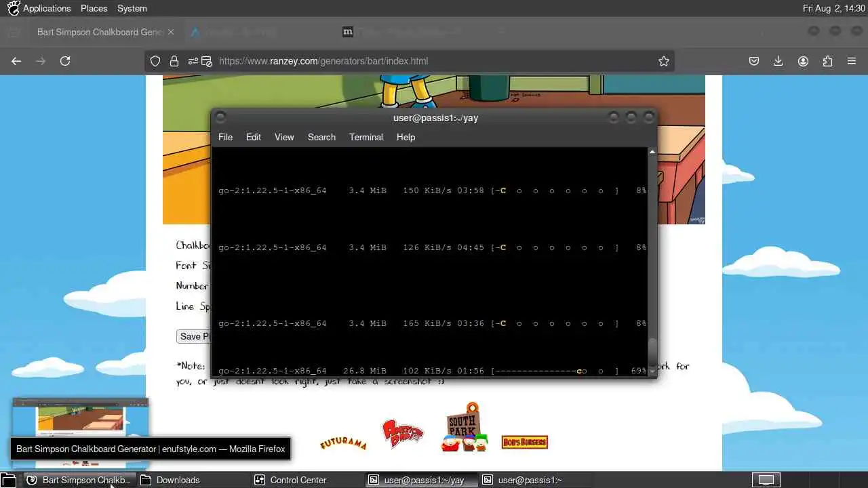Switch to user@passis1:~/yay taskbar entry
This screenshot has height=488, width=868.
[420, 480]
